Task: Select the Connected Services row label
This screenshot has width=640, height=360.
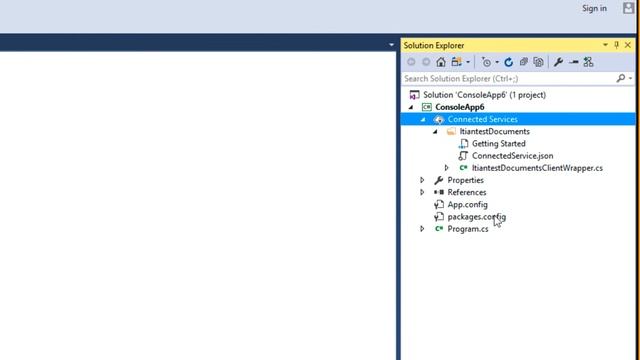Action: tap(482, 119)
